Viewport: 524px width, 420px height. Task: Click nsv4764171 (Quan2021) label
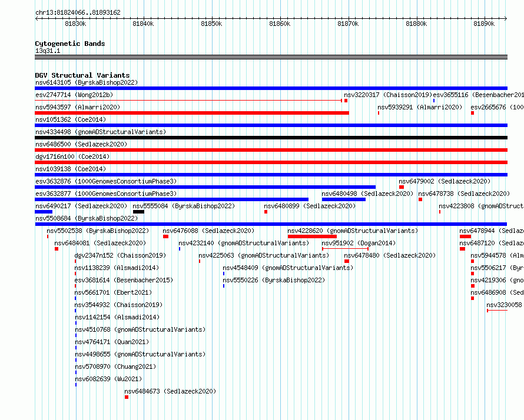(x=112, y=342)
